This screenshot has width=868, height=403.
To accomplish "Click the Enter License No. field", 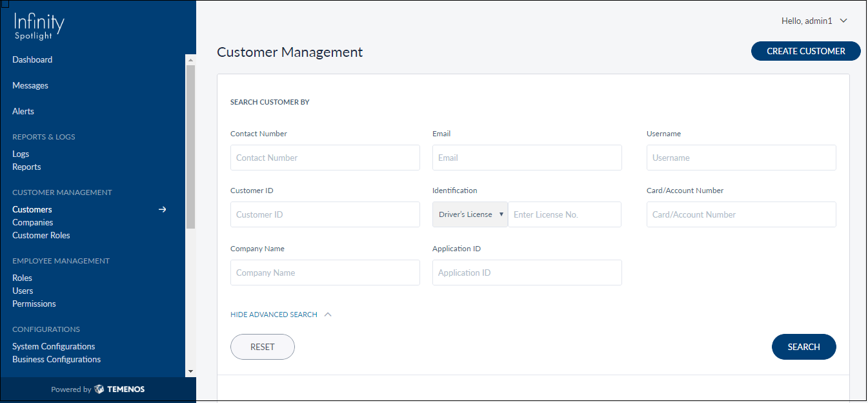I will (x=564, y=214).
